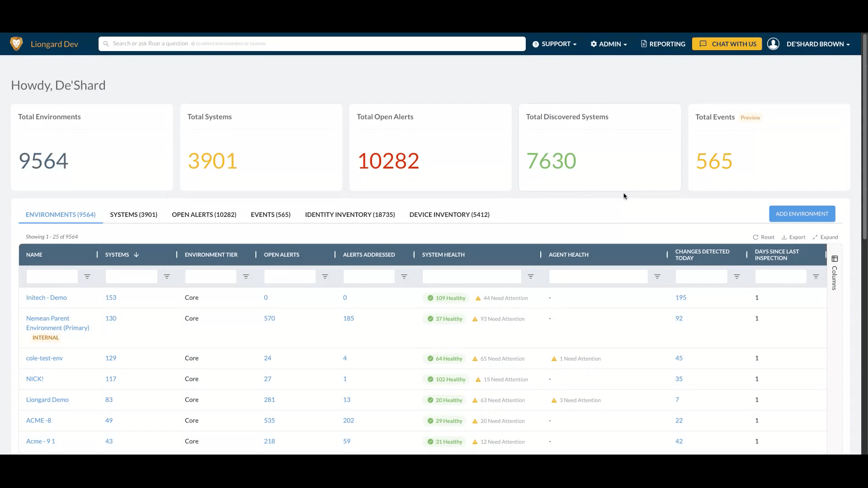
Task: Click filter icon for Name column
Action: tap(87, 277)
